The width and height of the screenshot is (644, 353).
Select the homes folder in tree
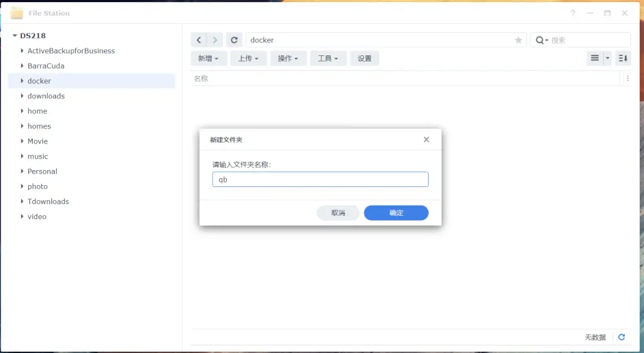(39, 126)
